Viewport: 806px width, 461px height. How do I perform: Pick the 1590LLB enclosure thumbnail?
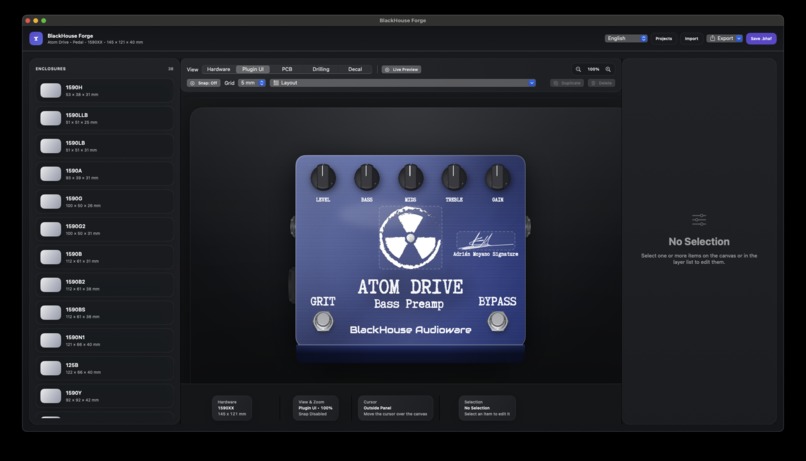tap(50, 118)
